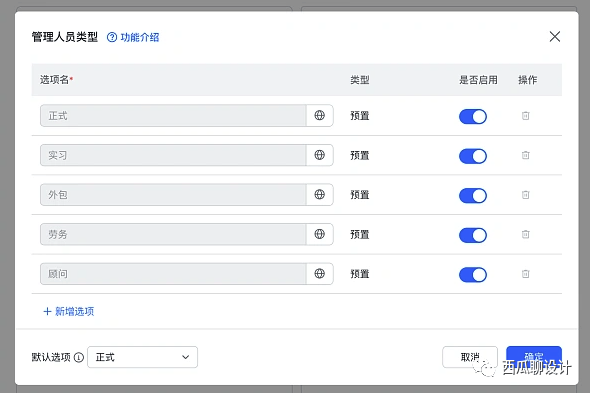590x393 pixels.
Task: Click the 正式 option name field
Action: pos(173,116)
